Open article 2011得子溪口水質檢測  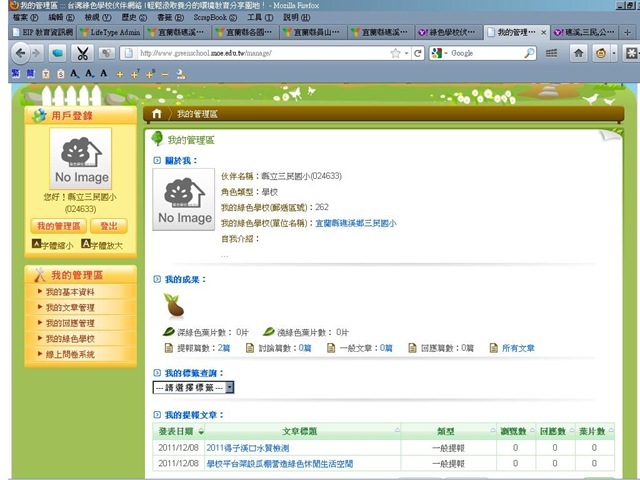tap(246, 448)
